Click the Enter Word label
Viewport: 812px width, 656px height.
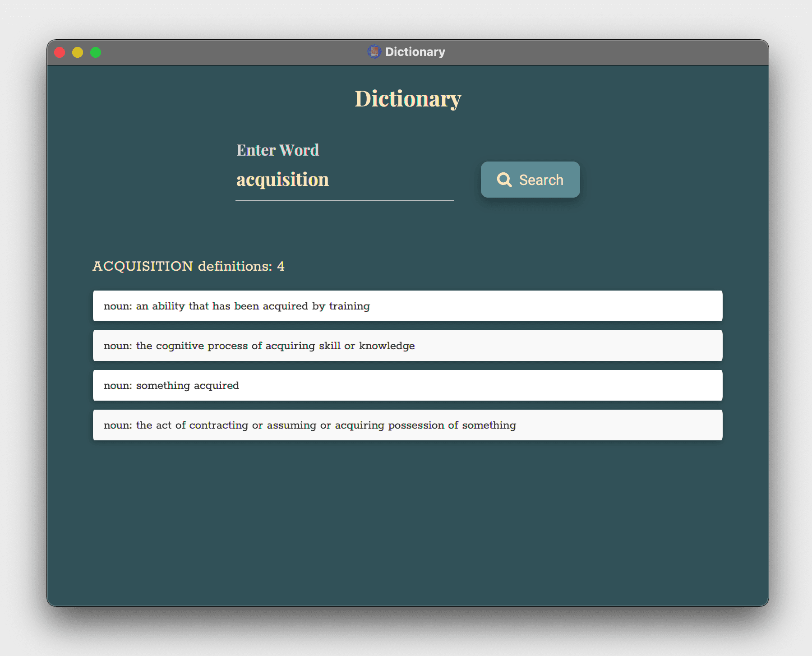pyautogui.click(x=278, y=150)
